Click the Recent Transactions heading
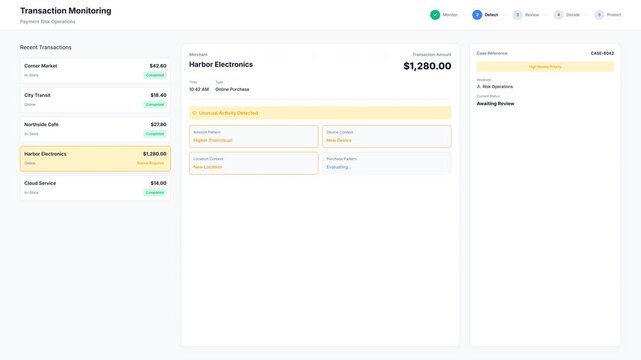This screenshot has width=641, height=360. pos(45,47)
